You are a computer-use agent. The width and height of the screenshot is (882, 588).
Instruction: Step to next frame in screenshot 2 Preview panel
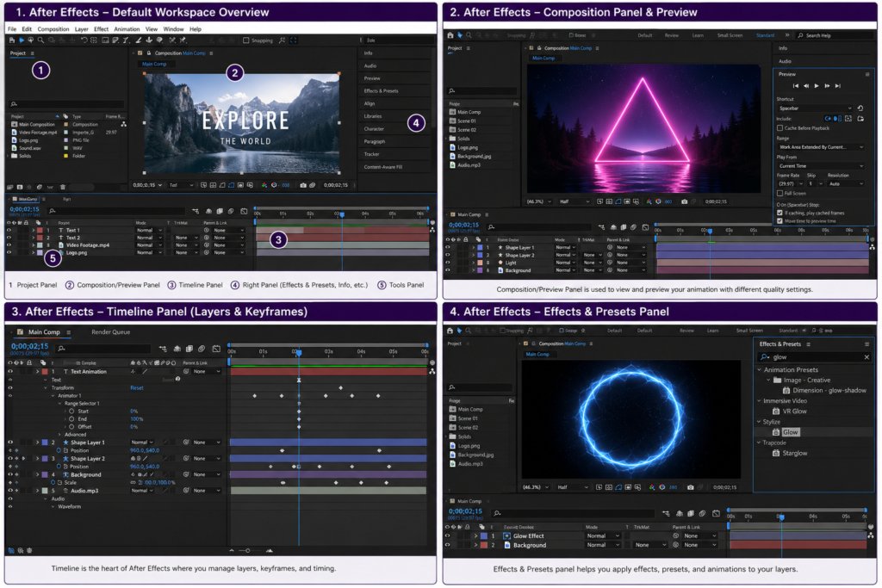pyautogui.click(x=827, y=86)
